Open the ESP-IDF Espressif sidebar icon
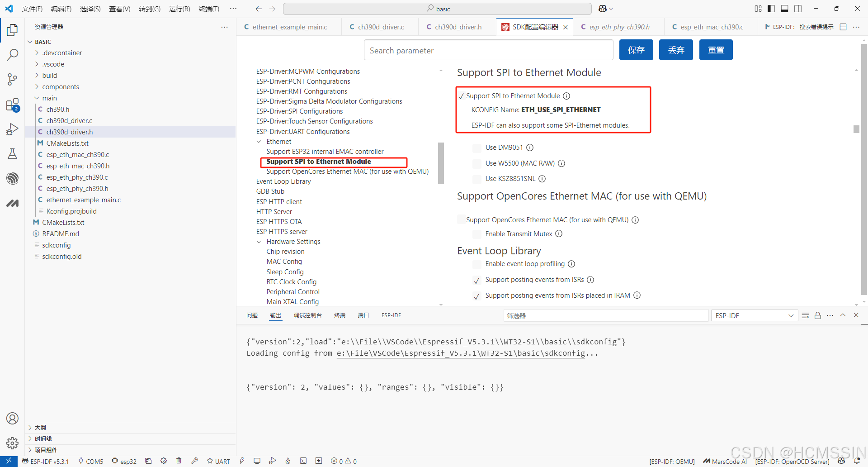This screenshot has width=868, height=467. click(12, 178)
